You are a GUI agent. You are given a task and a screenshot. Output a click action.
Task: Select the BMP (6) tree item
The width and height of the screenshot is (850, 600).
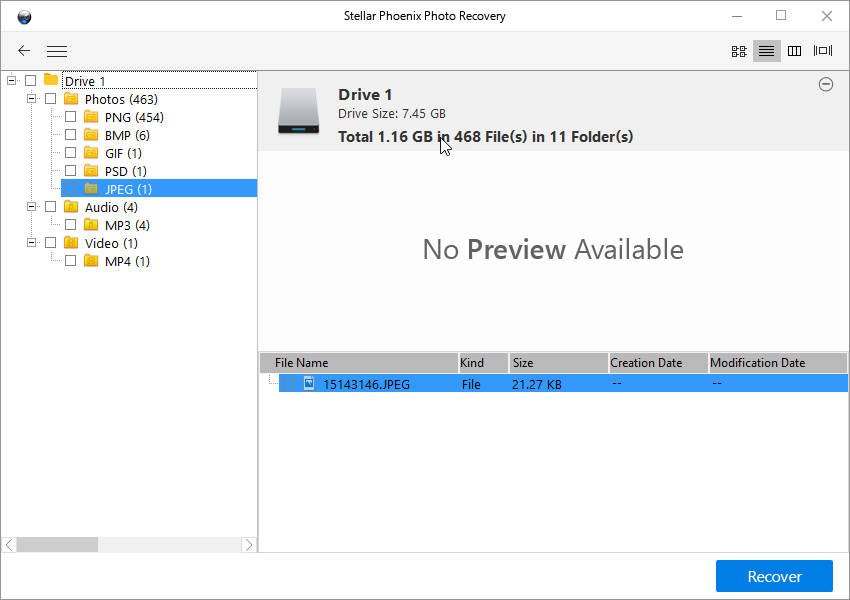pos(127,135)
